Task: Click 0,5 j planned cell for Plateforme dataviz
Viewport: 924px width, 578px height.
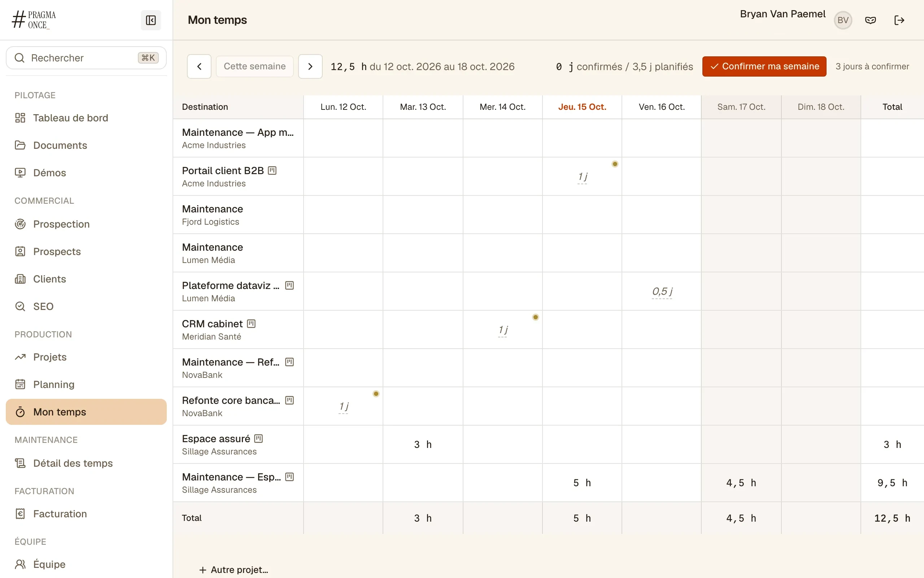Action: [662, 291]
